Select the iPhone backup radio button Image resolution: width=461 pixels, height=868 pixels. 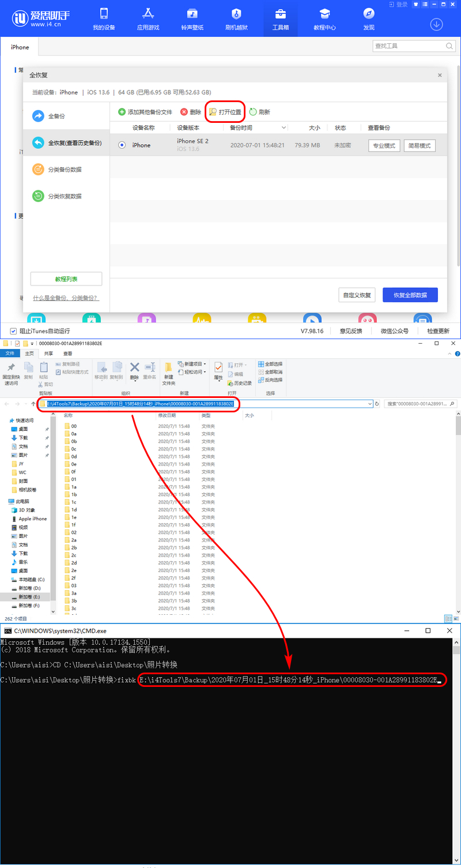pos(122,145)
